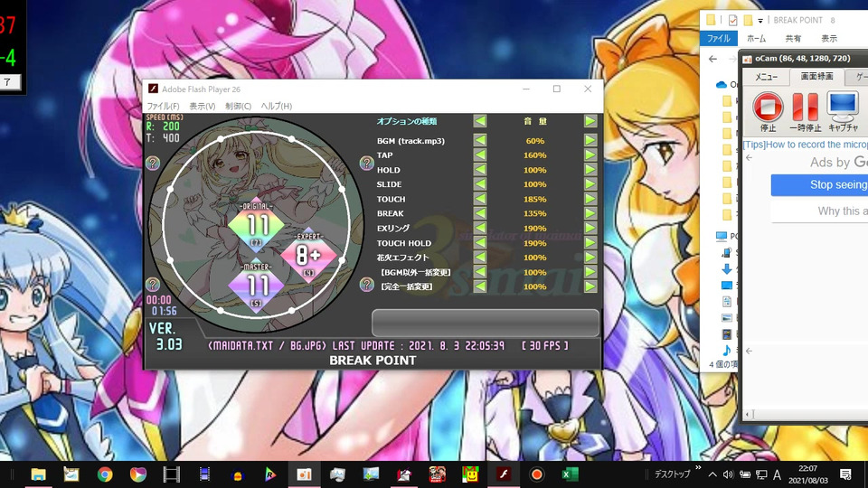The width and height of the screenshot is (868, 488).
Task: Click the volume icon in the system tray
Action: (x=729, y=474)
